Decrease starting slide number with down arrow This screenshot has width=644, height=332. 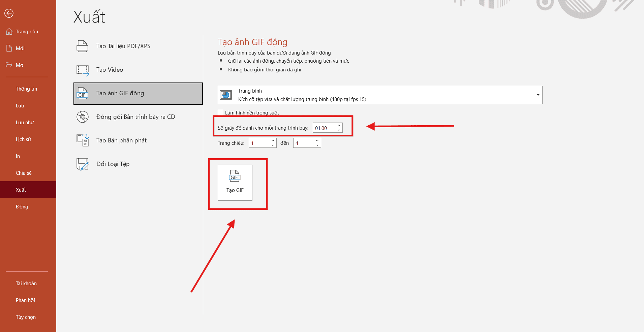(273, 145)
